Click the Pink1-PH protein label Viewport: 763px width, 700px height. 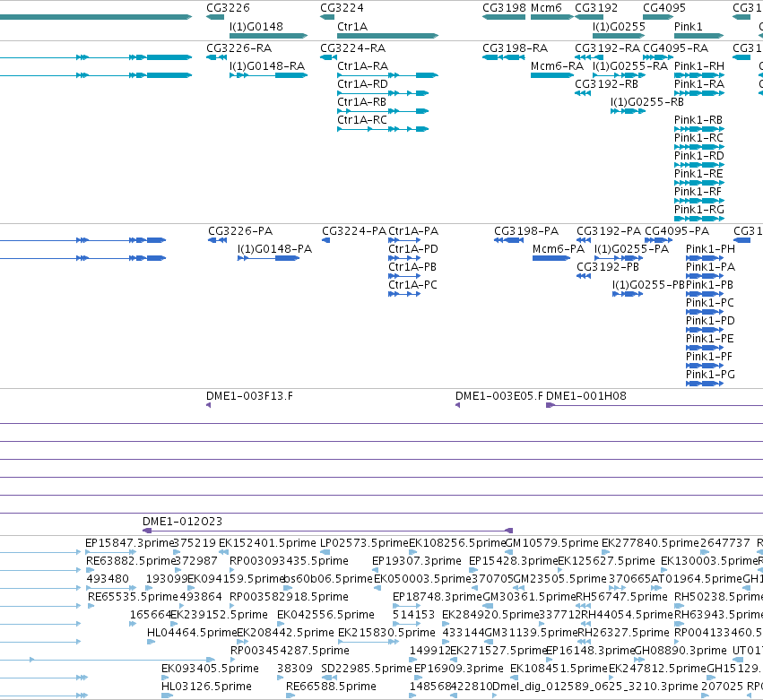[710, 249]
